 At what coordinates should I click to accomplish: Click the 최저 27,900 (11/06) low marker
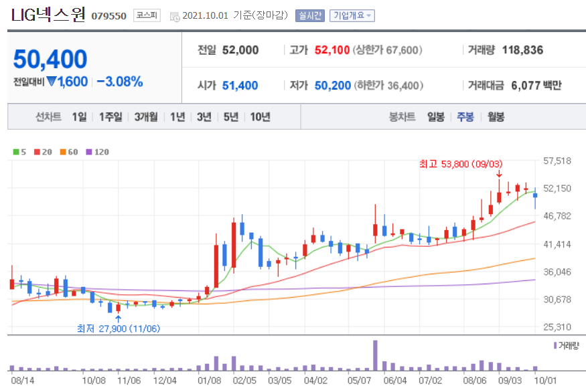click(119, 328)
